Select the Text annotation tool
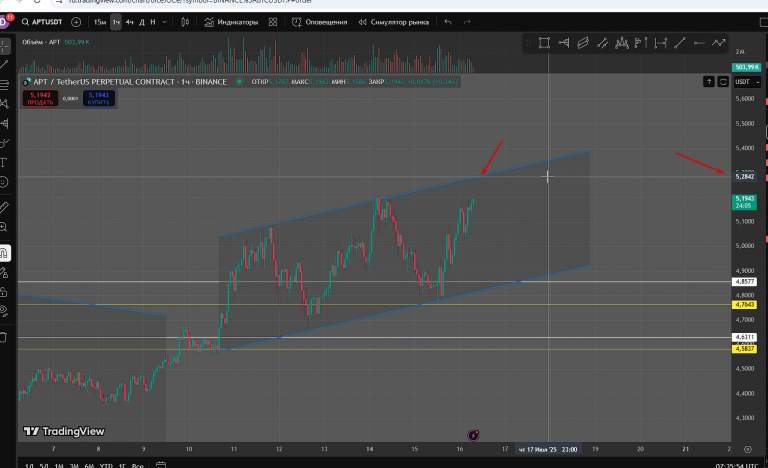The width and height of the screenshot is (768, 468). click(x=4, y=163)
